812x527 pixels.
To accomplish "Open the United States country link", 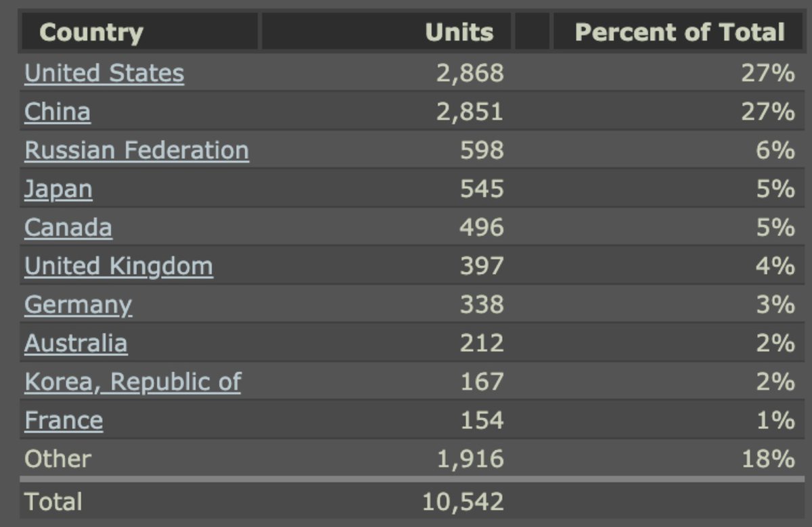I will click(104, 73).
